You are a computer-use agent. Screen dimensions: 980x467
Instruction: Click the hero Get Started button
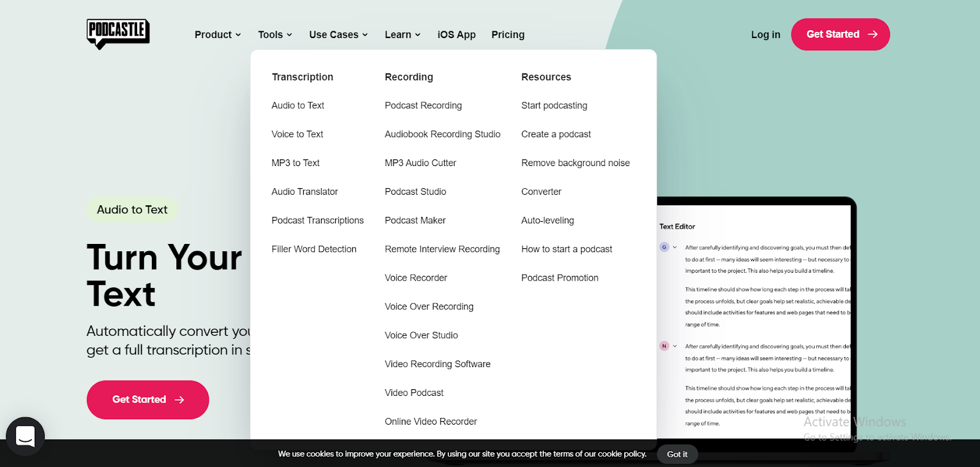tap(148, 400)
